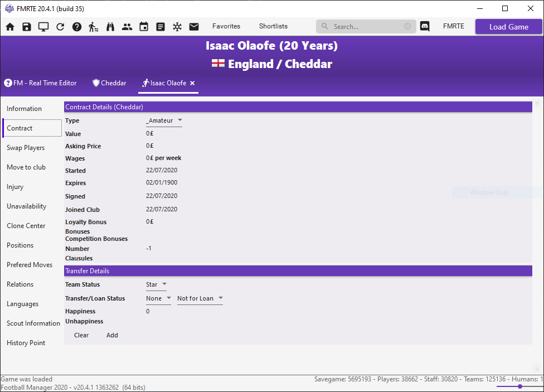Expand the contract Type dropdown
544x392 pixels.
coord(164,121)
